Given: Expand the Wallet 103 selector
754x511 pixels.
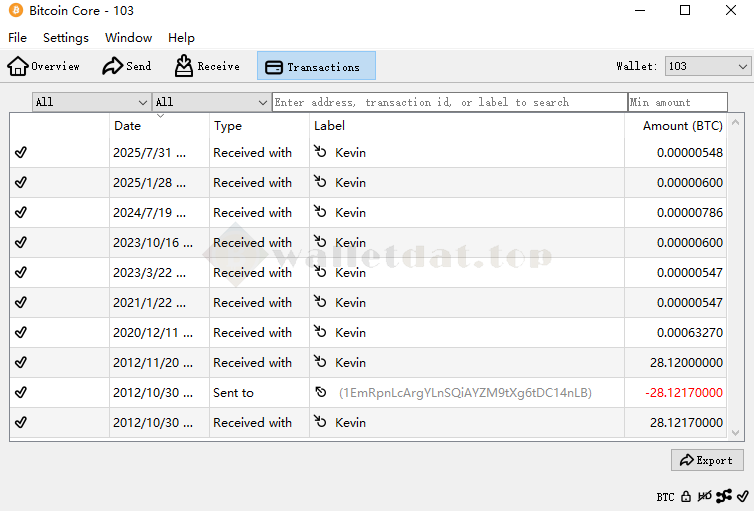Looking at the screenshot, I should pyautogui.click(x=708, y=66).
